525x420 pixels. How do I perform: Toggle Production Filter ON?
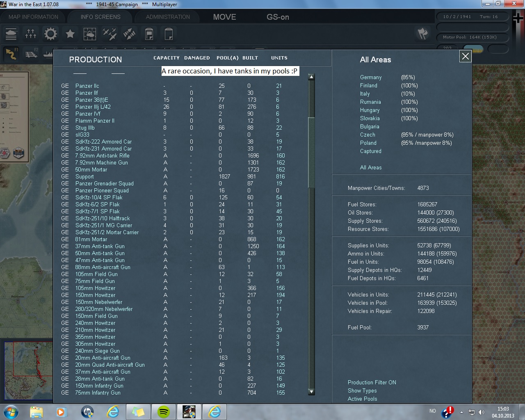(372, 382)
